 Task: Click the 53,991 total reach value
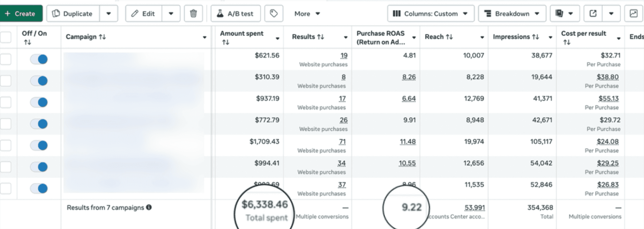[x=475, y=208]
